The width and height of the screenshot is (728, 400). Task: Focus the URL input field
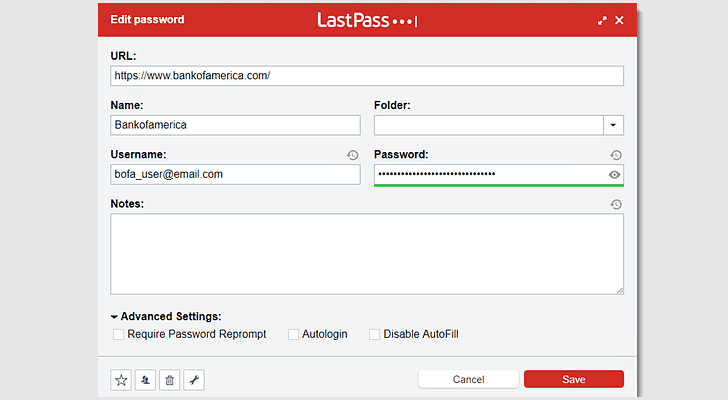(x=367, y=76)
